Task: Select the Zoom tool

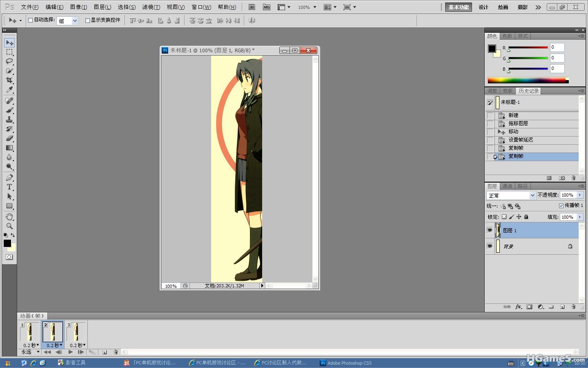Action: (x=9, y=226)
